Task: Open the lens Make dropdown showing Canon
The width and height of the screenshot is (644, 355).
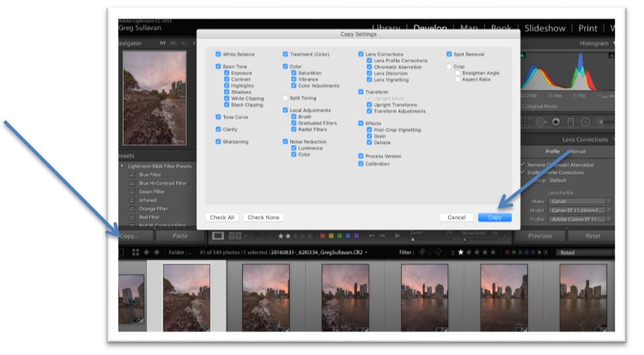Action: coord(580,201)
